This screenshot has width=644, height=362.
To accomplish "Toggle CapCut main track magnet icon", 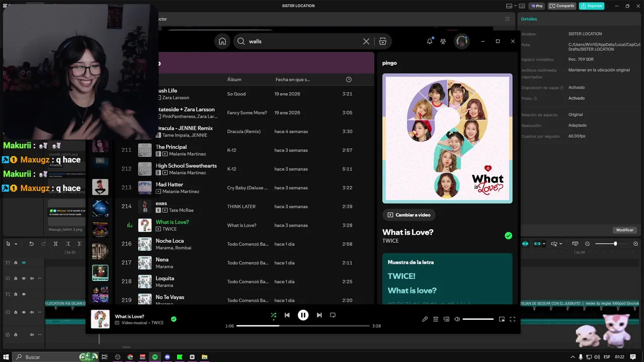I will click(x=525, y=244).
